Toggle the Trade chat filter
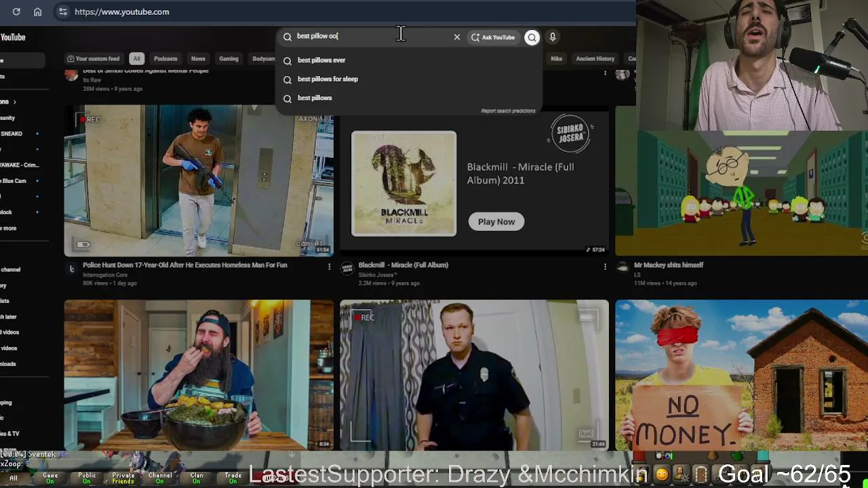The image size is (868, 488). tap(233, 478)
